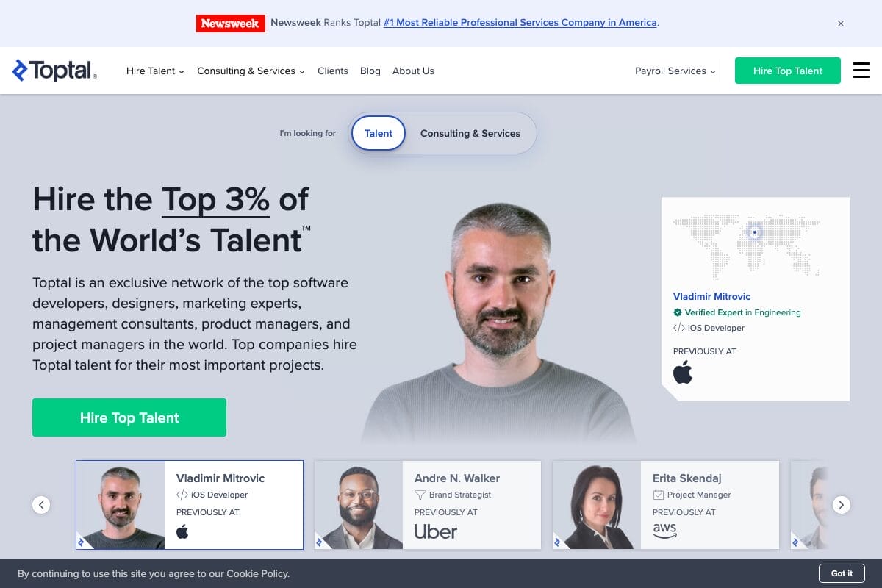This screenshot has height=588, width=882.
Task: Open the Clients menu item
Action: point(333,71)
